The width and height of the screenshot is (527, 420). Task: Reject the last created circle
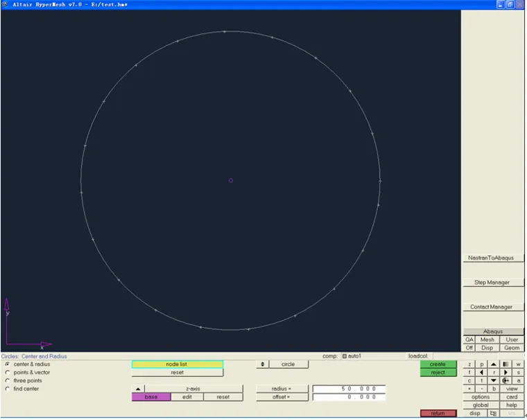coord(438,372)
